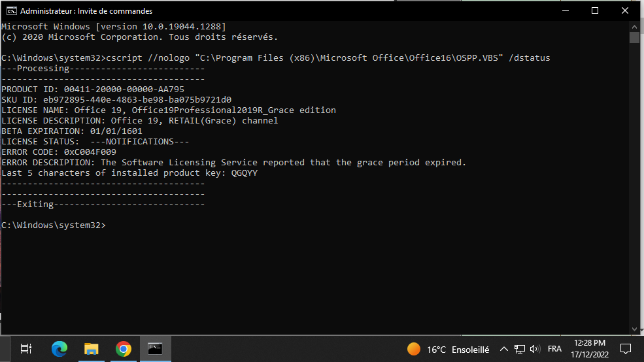644x362 pixels.
Task: Open the clock showing 12:28 PM
Action: [x=590, y=349]
